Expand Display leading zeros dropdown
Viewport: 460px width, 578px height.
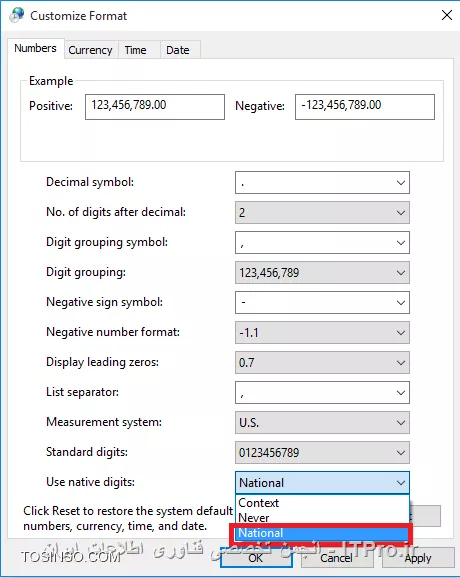(x=322, y=362)
